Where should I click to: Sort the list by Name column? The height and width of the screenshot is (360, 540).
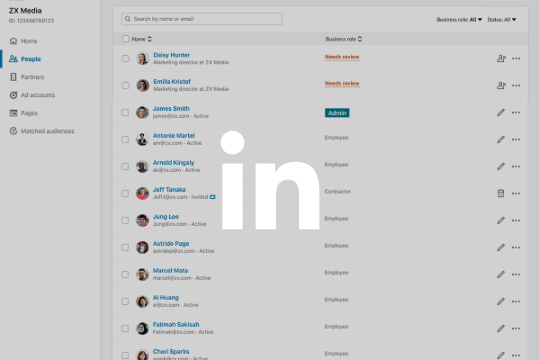[x=142, y=39]
